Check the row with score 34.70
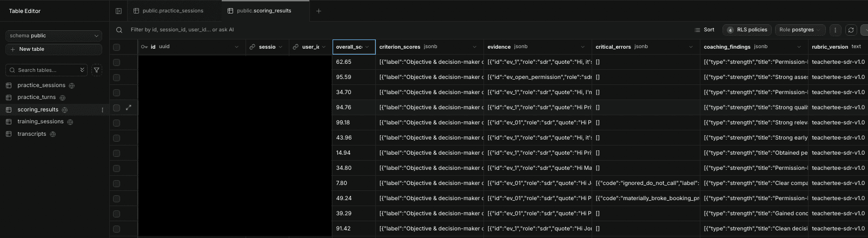 116,92
